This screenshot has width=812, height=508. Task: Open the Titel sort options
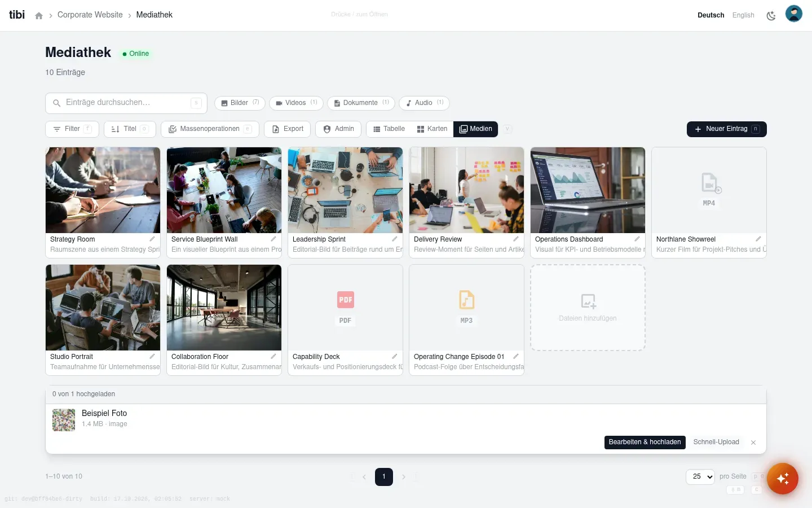(x=130, y=129)
